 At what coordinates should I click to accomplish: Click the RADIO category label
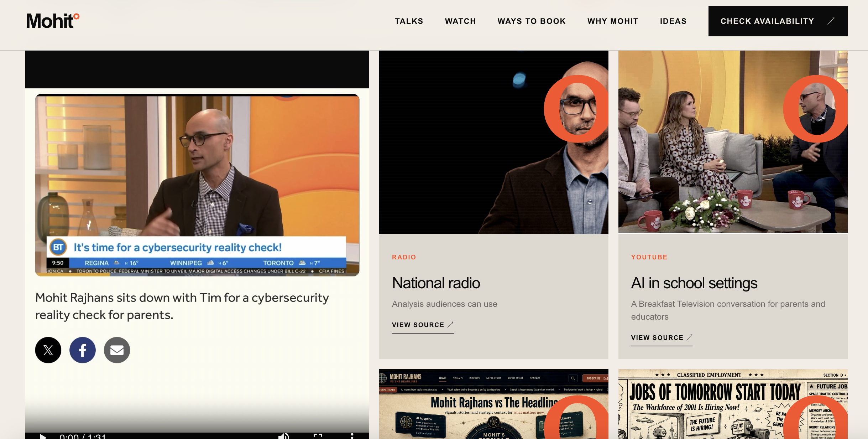pos(404,257)
